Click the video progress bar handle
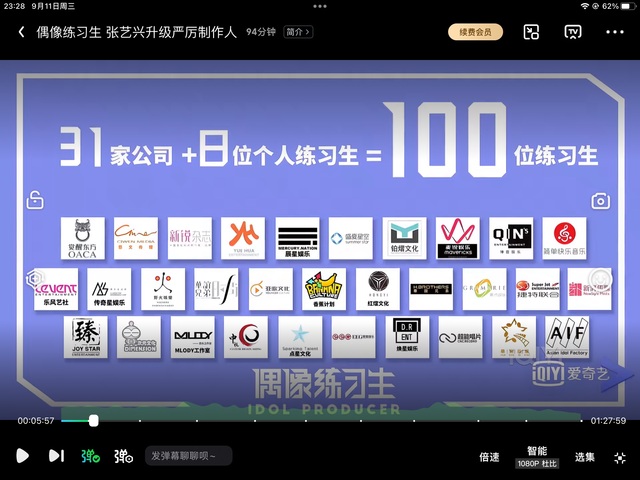The height and width of the screenshot is (480, 640). 93,421
